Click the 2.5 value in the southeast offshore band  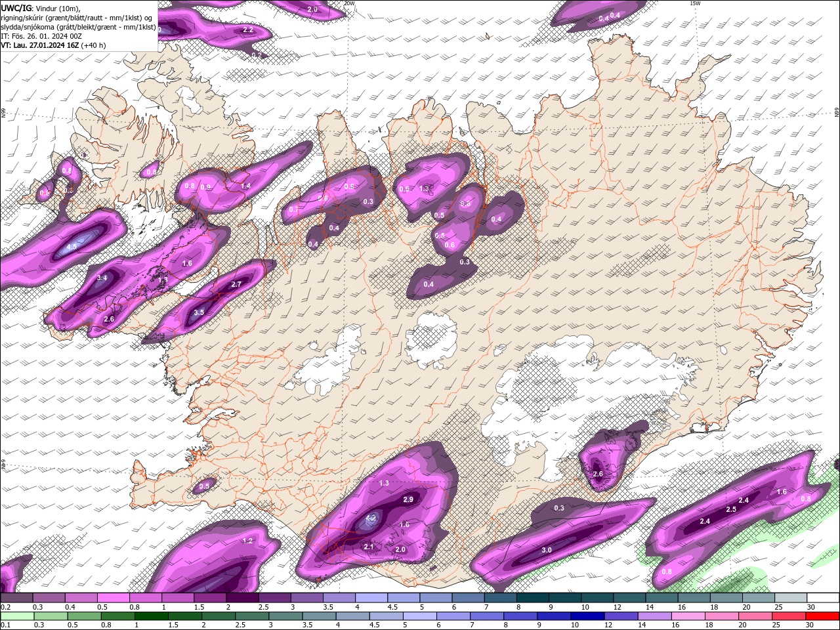click(x=731, y=509)
